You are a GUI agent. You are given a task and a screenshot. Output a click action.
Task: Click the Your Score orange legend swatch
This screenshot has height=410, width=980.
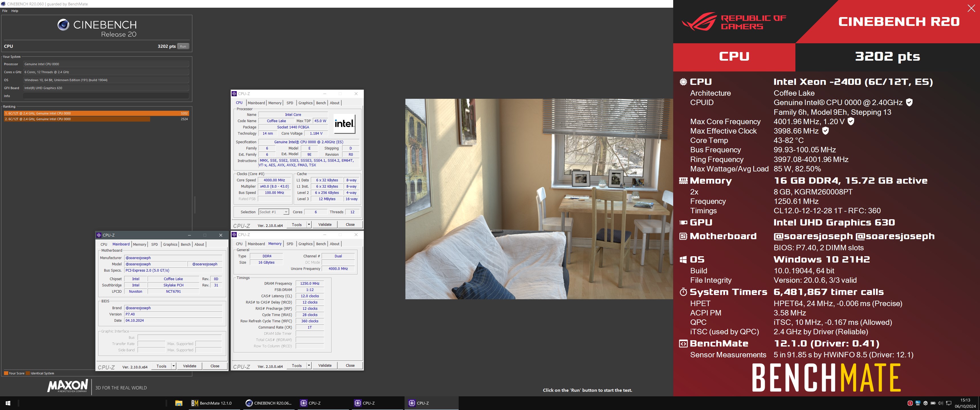point(6,374)
